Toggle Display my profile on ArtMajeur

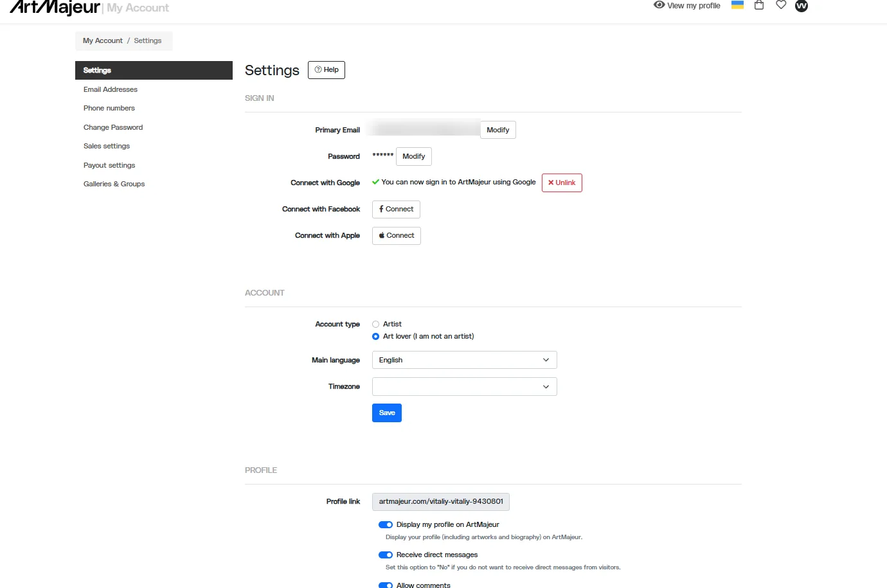click(386, 525)
